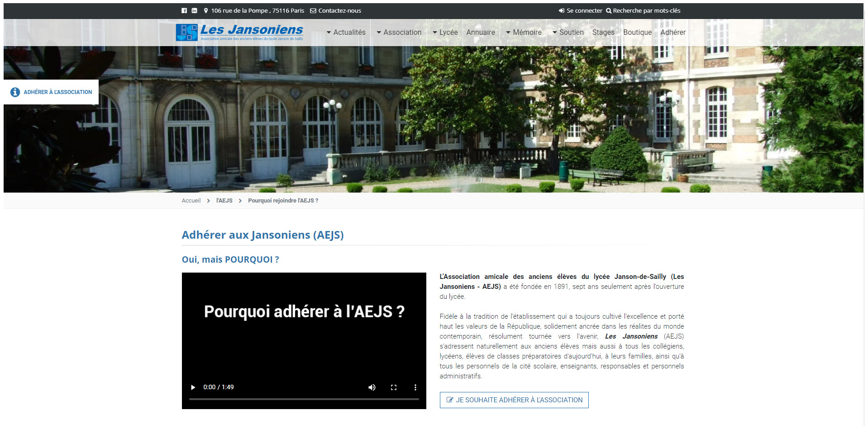Click breadcrumb chevron after Accueil
The height and width of the screenshot is (429, 868).
(208, 201)
